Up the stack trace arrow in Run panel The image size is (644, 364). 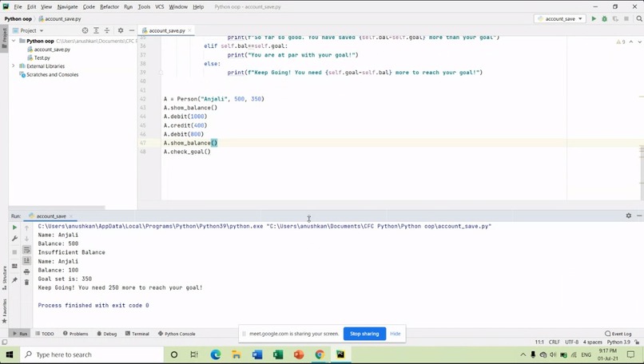coord(26,227)
